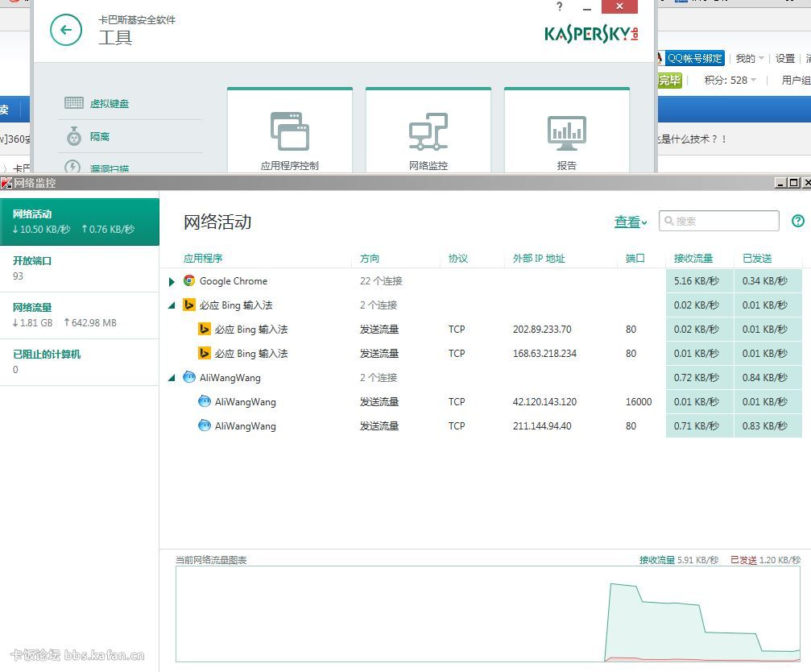Switch to the 已阻止的计算机 tab
811x672 pixels.
(x=80, y=362)
